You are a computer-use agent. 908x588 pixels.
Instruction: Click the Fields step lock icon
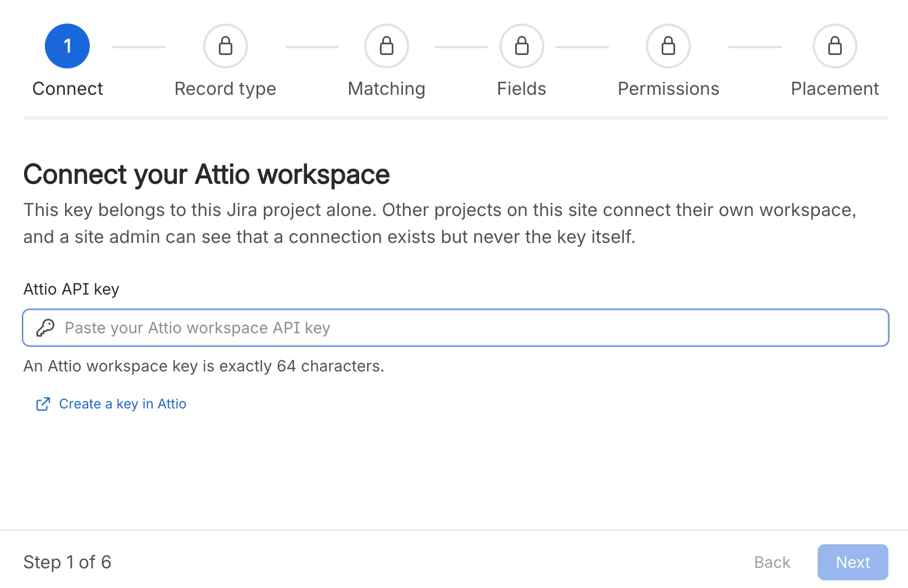[x=522, y=46]
